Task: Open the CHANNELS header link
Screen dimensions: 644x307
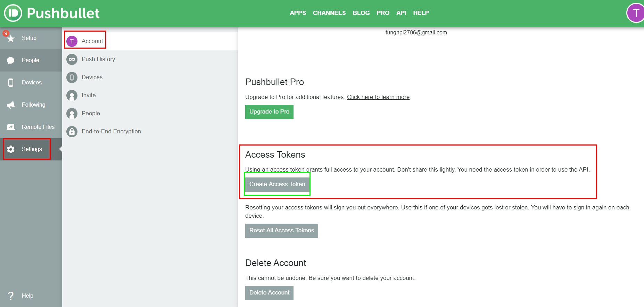Action: click(329, 13)
